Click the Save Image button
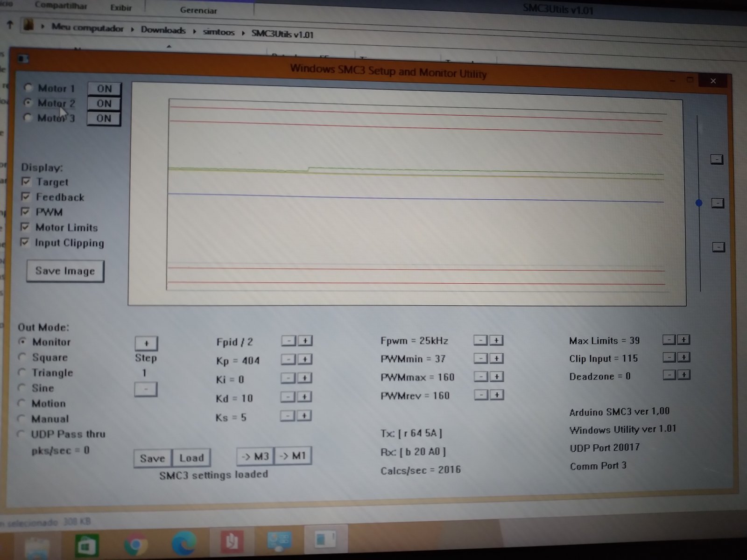This screenshot has width=747, height=560. click(x=65, y=271)
